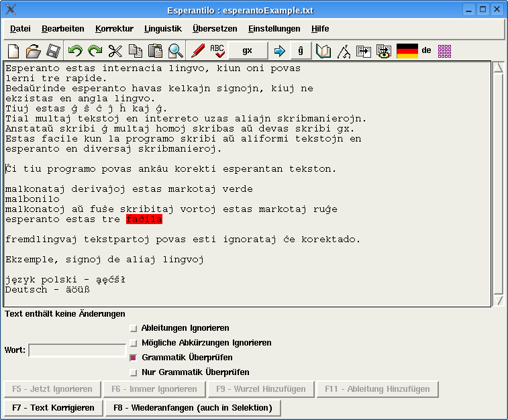
Task: Open a file with the folder icon
Action: click(33, 51)
